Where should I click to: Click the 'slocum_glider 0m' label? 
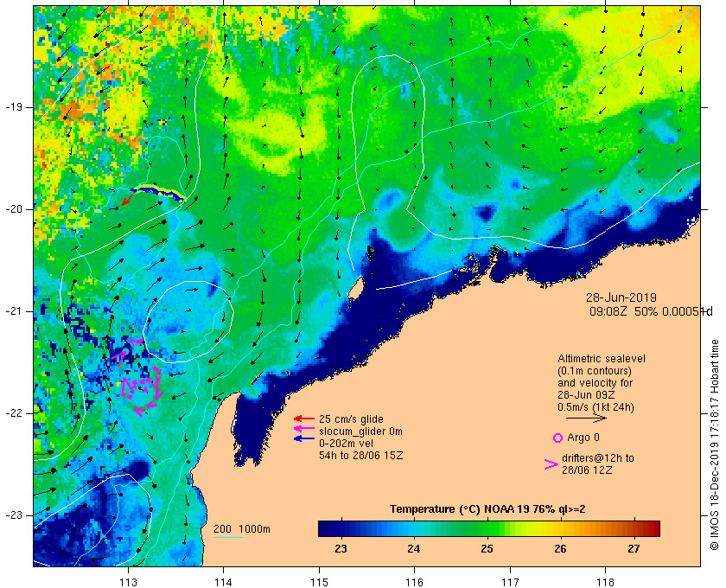tap(360, 431)
